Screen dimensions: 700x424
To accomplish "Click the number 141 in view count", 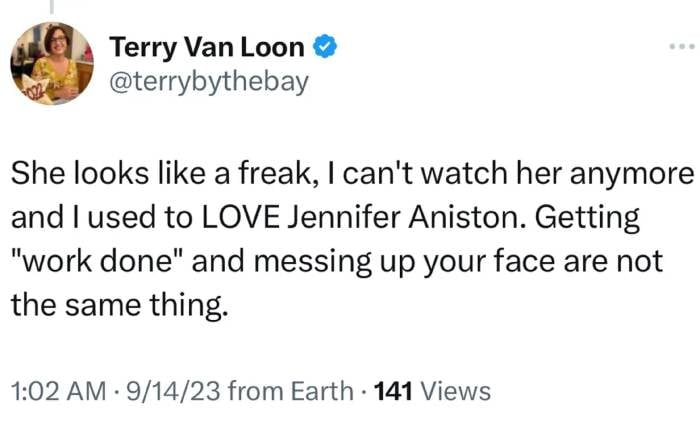I will coord(394,391).
